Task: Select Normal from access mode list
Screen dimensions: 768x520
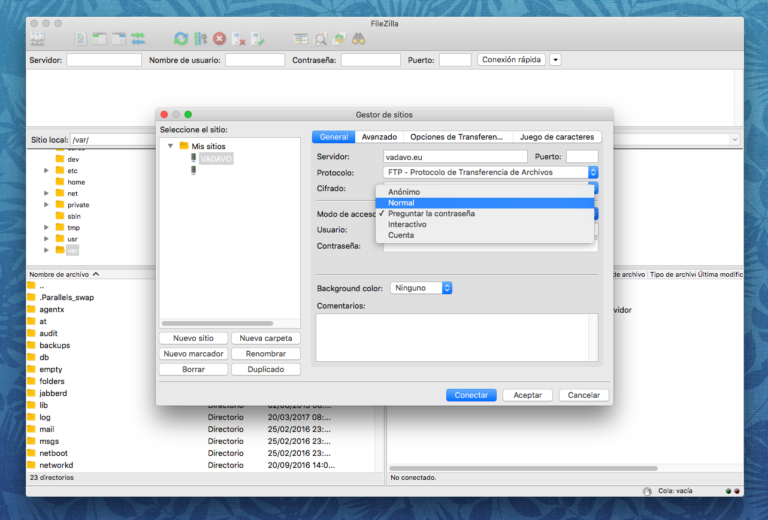Action: point(484,203)
